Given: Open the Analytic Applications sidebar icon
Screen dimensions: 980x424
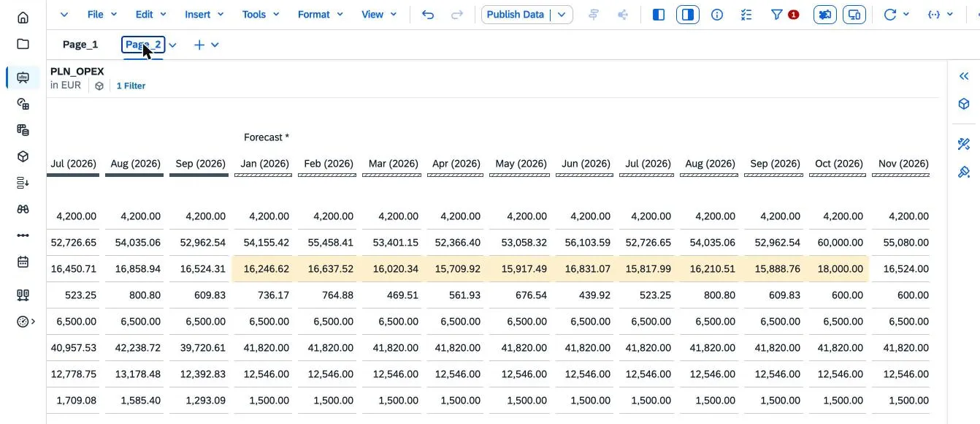Looking at the screenshot, I should click(23, 104).
